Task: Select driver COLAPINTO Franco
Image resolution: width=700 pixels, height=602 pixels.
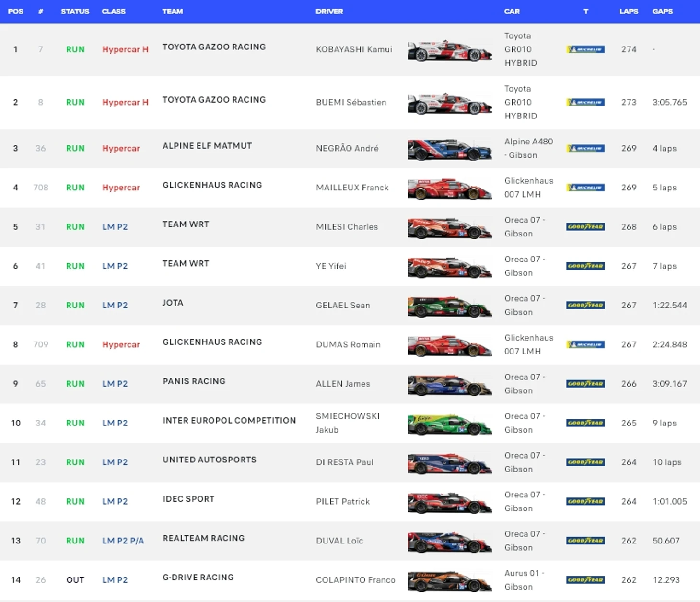Action: coord(355,580)
